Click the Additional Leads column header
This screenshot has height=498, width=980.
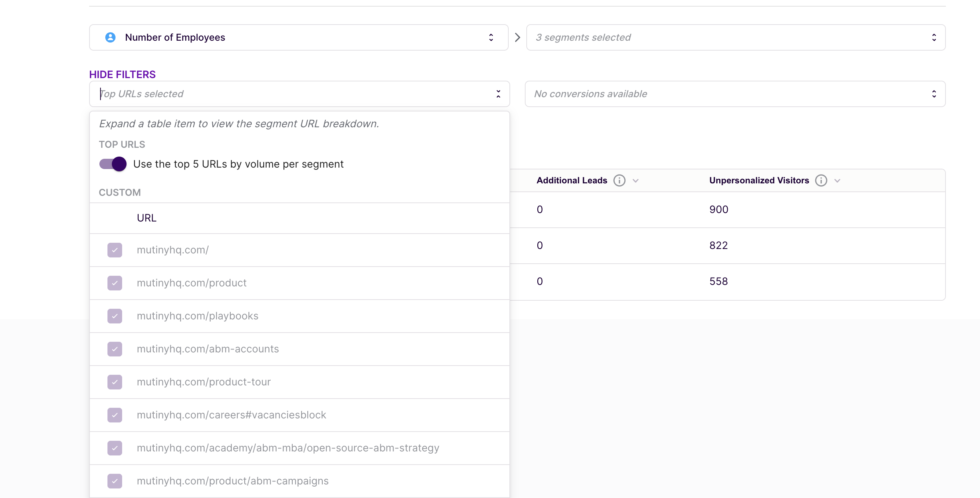click(572, 180)
